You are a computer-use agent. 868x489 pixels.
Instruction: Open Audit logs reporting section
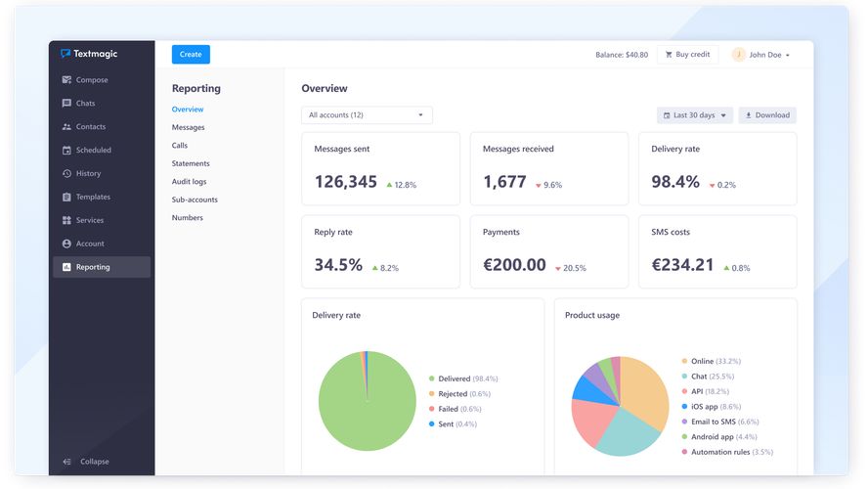(189, 182)
